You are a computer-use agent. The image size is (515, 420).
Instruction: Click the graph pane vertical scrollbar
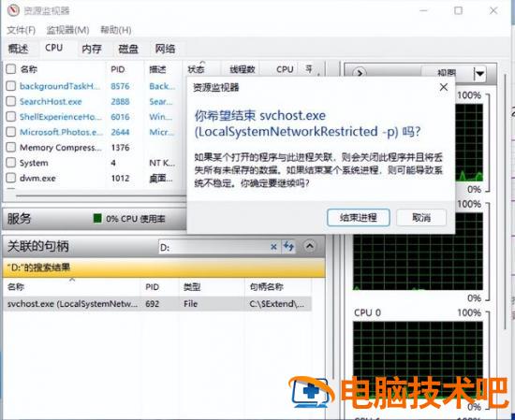tap(505, 203)
